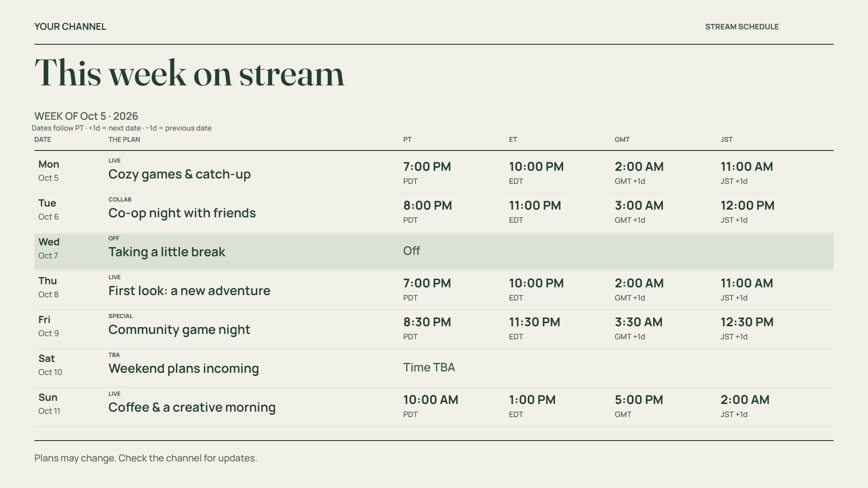The image size is (868, 488).
Task: Select the 'This week on stream' headline
Action: (x=189, y=73)
